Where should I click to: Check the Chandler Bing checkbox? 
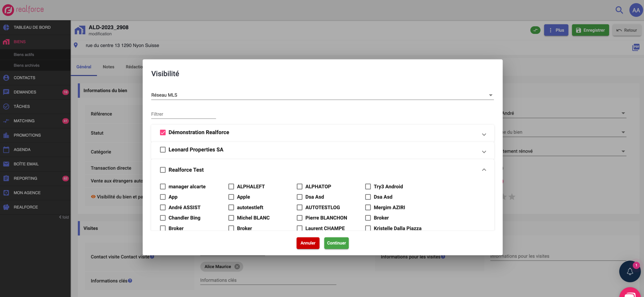[x=163, y=218]
